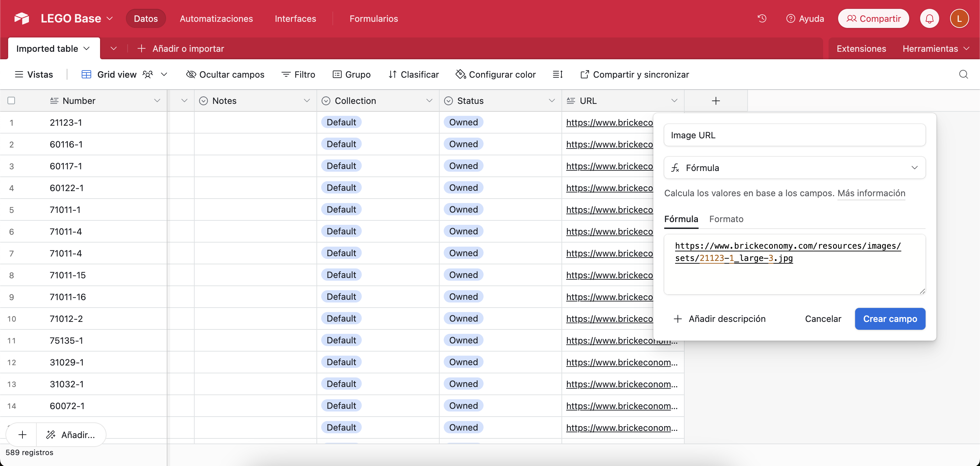Viewport: 980px width, 466px height.
Task: Open the base history clock icon
Action: click(762, 18)
